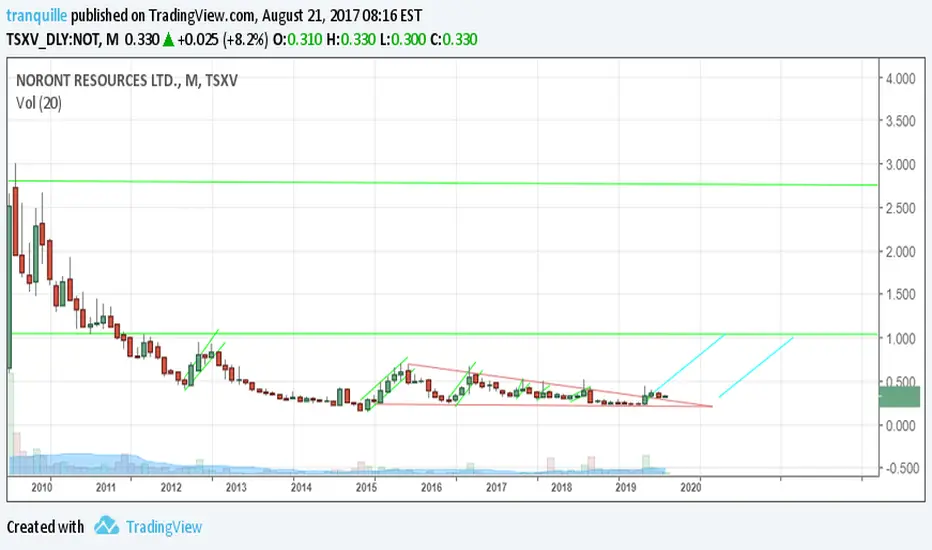Click the green current price marker on axis

pos(899,397)
